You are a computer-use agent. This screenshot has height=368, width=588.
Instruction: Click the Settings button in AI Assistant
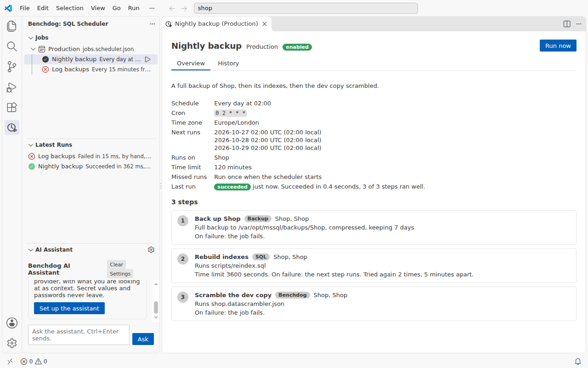click(x=120, y=274)
